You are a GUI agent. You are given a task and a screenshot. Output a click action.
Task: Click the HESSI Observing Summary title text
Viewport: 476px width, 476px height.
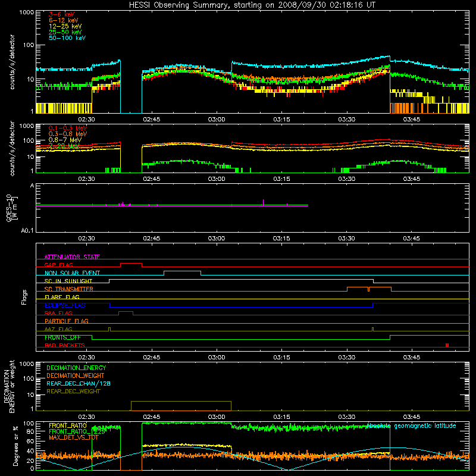tap(252, 5)
